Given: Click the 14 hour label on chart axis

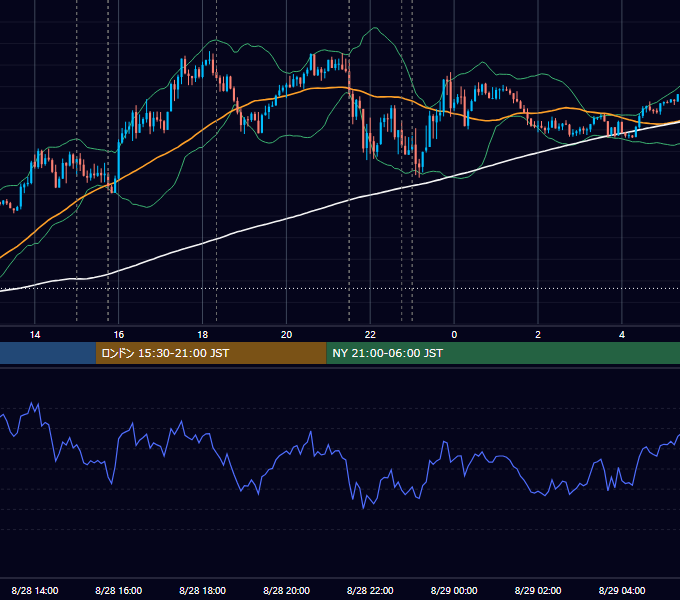Looking at the screenshot, I should [x=35, y=335].
